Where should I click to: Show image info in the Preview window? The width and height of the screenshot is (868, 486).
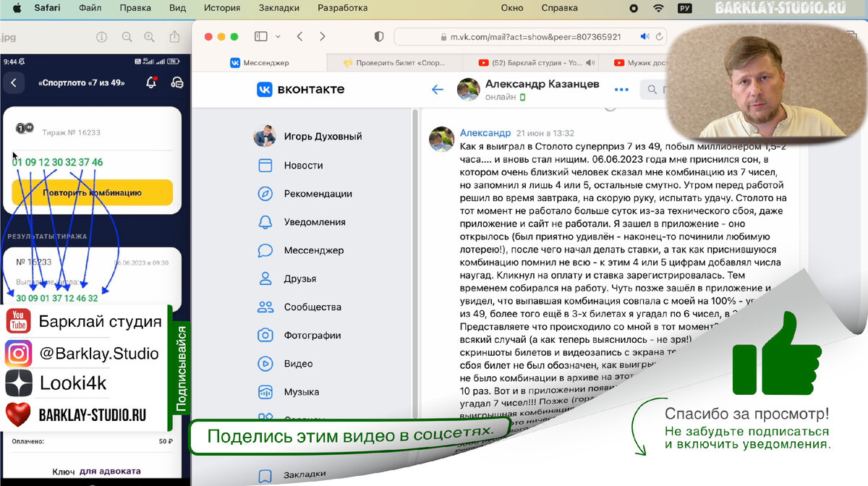click(101, 37)
